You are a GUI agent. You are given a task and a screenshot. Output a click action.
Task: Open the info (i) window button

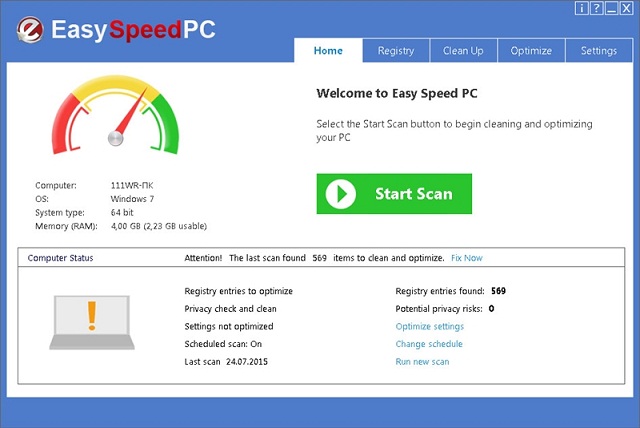click(x=581, y=8)
